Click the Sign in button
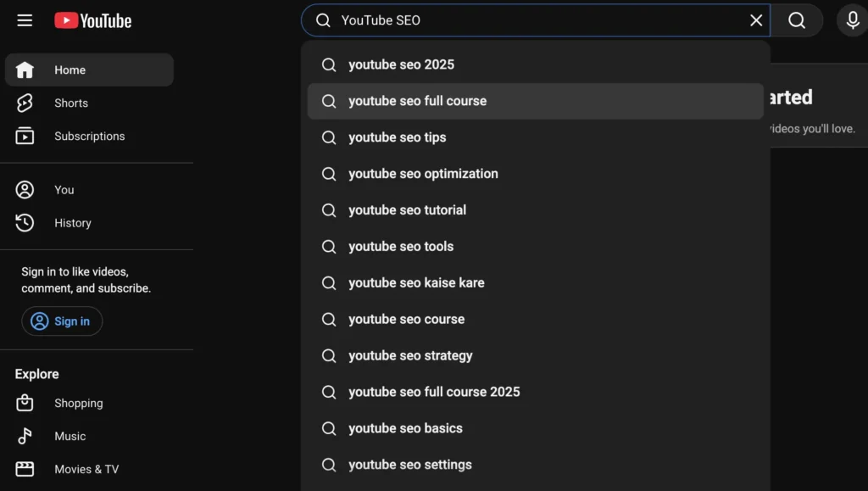868x491 pixels. 61,321
